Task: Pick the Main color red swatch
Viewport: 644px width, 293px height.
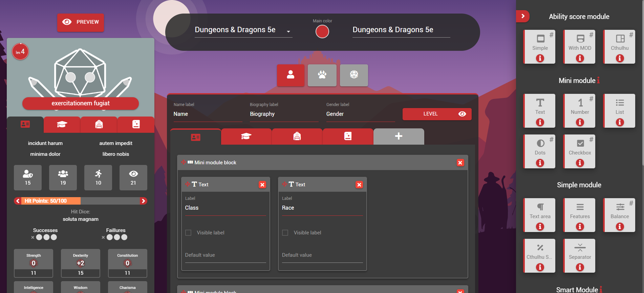Action: 322,32
